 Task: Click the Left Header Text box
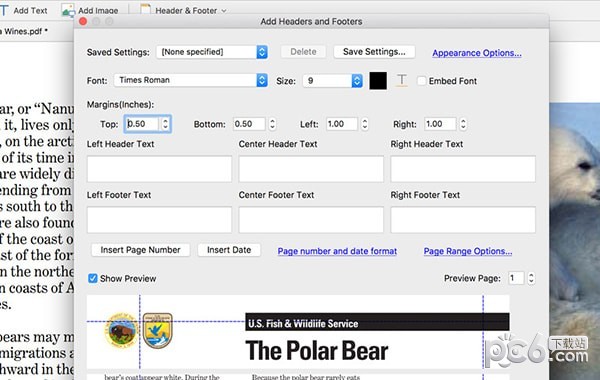click(159, 169)
